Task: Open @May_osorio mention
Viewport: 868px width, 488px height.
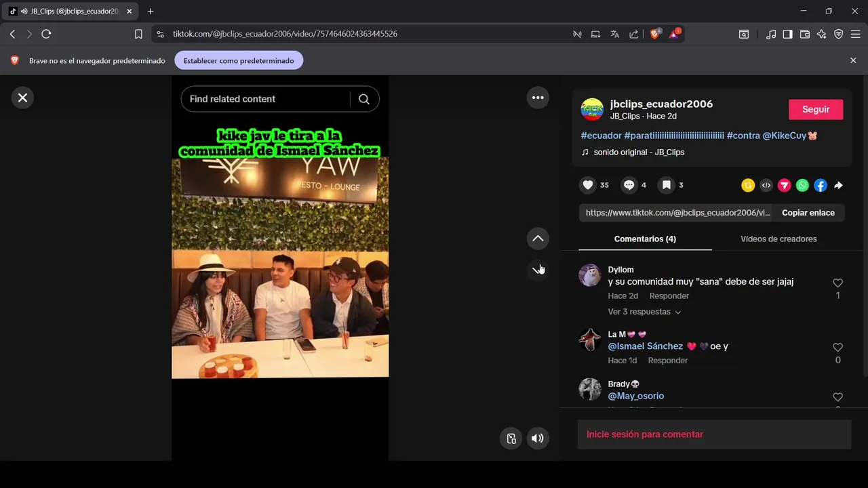Action: [x=636, y=396]
